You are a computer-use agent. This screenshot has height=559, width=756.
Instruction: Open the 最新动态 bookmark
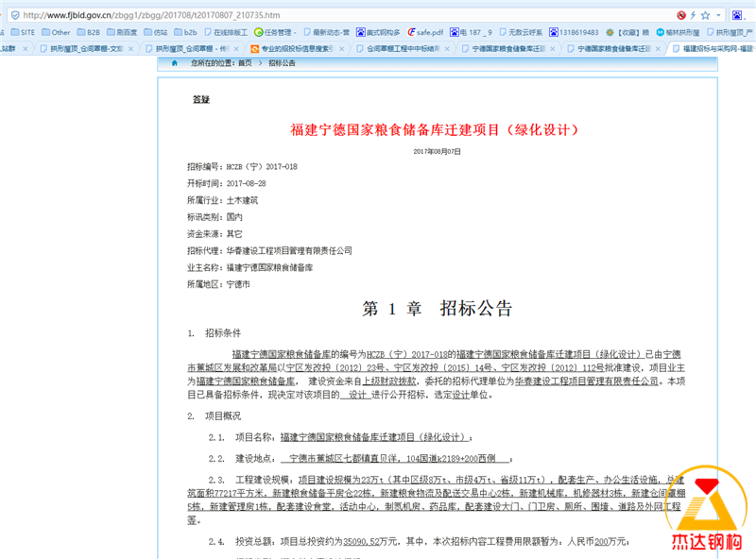click(x=326, y=32)
